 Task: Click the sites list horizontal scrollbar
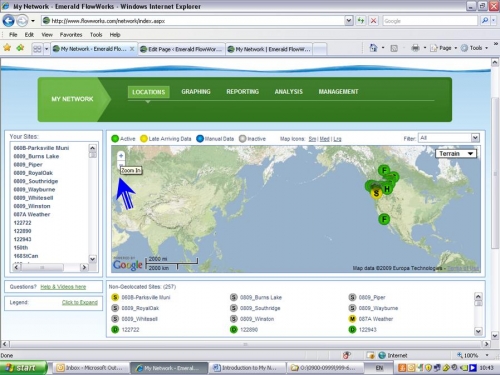50,267
